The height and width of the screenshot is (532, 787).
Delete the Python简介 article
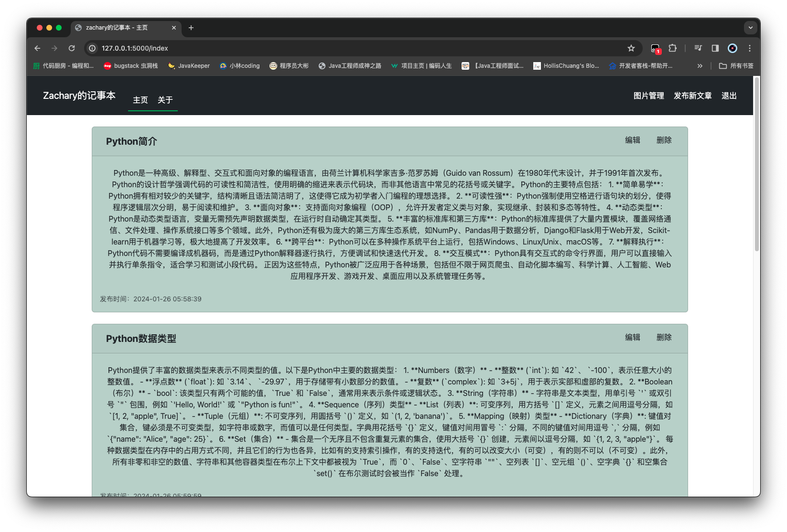coord(664,140)
